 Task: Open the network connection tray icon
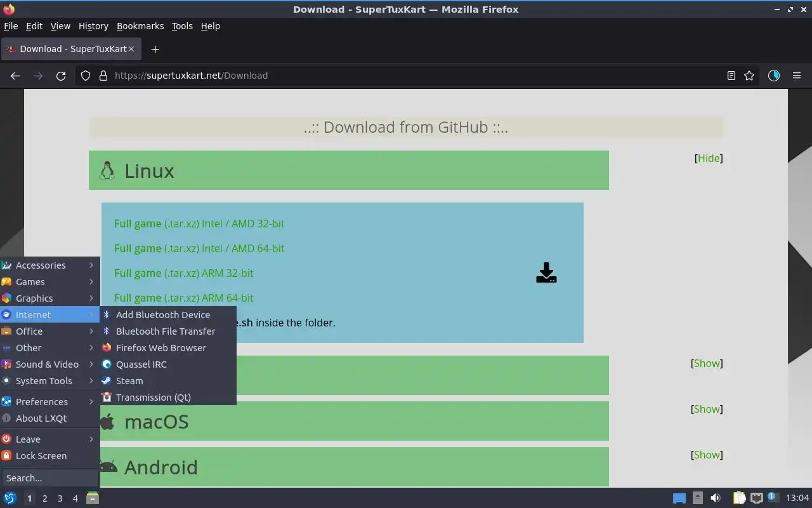click(756, 498)
